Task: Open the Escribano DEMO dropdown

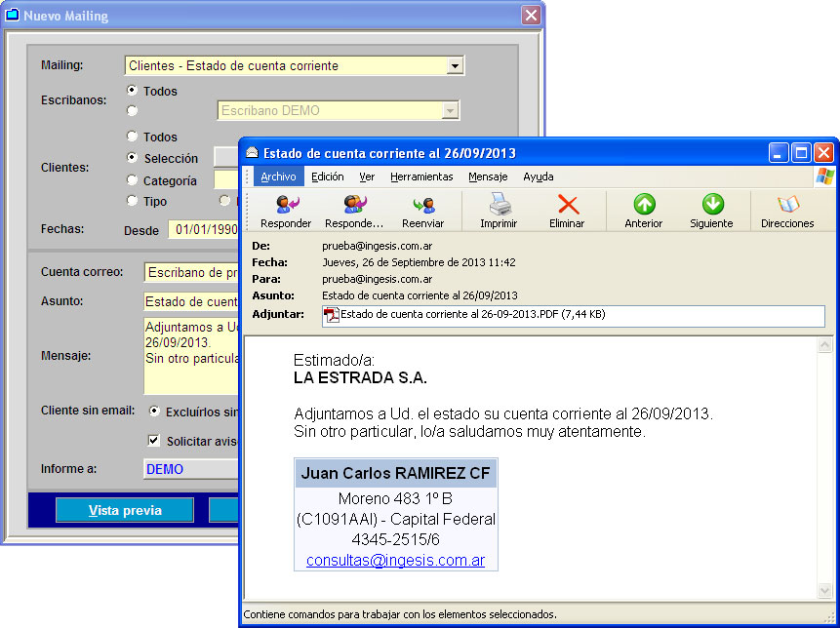Action: (x=451, y=111)
